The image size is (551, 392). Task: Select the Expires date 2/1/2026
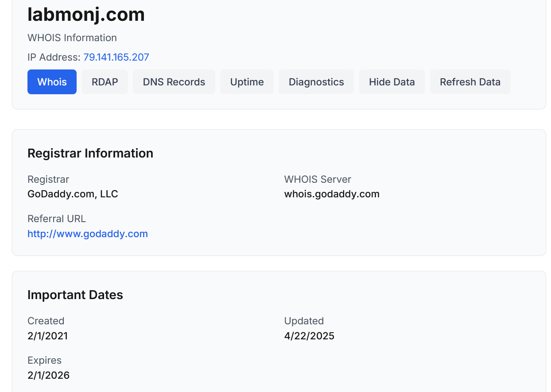49,375
